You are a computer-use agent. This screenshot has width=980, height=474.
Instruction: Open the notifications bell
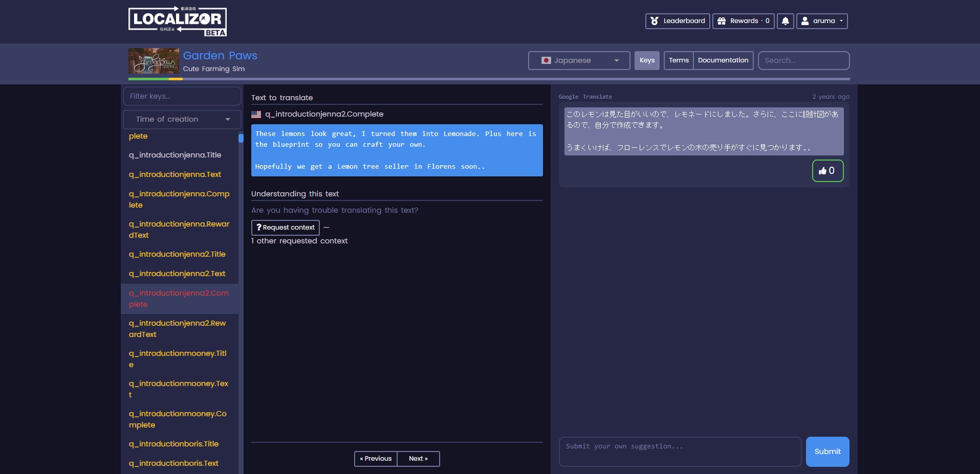coord(785,21)
